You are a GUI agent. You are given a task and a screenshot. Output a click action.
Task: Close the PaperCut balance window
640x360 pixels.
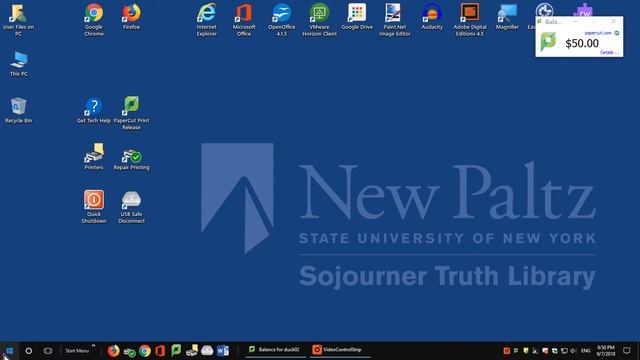tap(613, 21)
